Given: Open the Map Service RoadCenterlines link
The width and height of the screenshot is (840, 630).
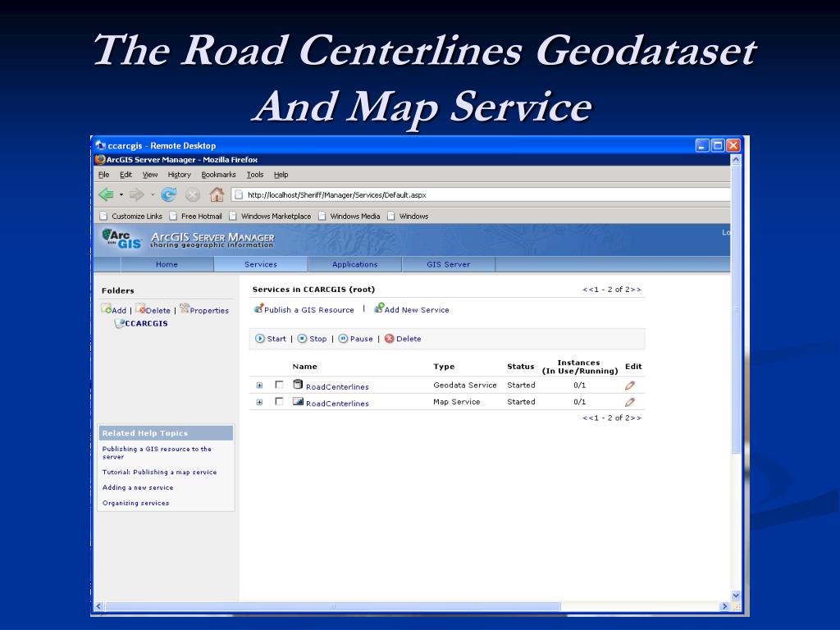Looking at the screenshot, I should pos(337,404).
